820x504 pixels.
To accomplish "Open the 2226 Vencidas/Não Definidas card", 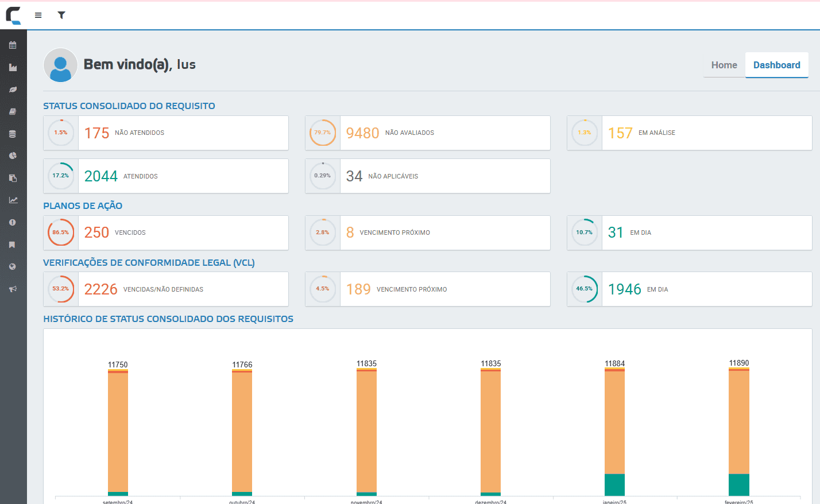I will click(166, 289).
